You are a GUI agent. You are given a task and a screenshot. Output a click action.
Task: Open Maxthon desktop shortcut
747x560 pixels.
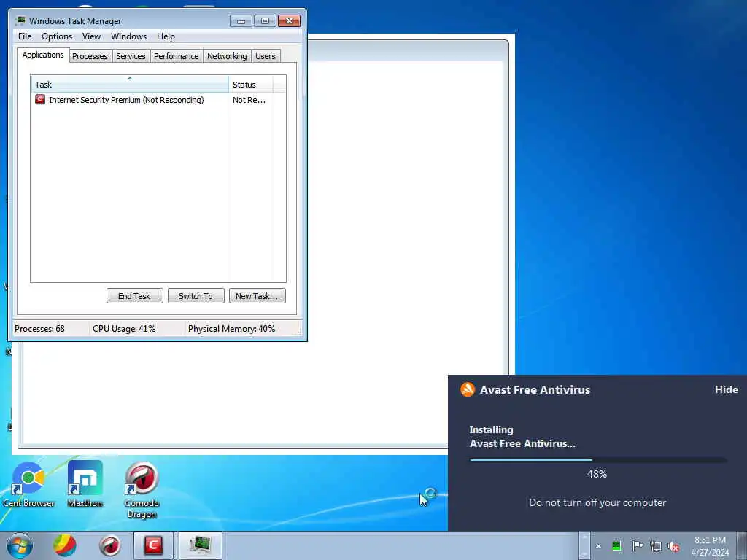coord(85,484)
